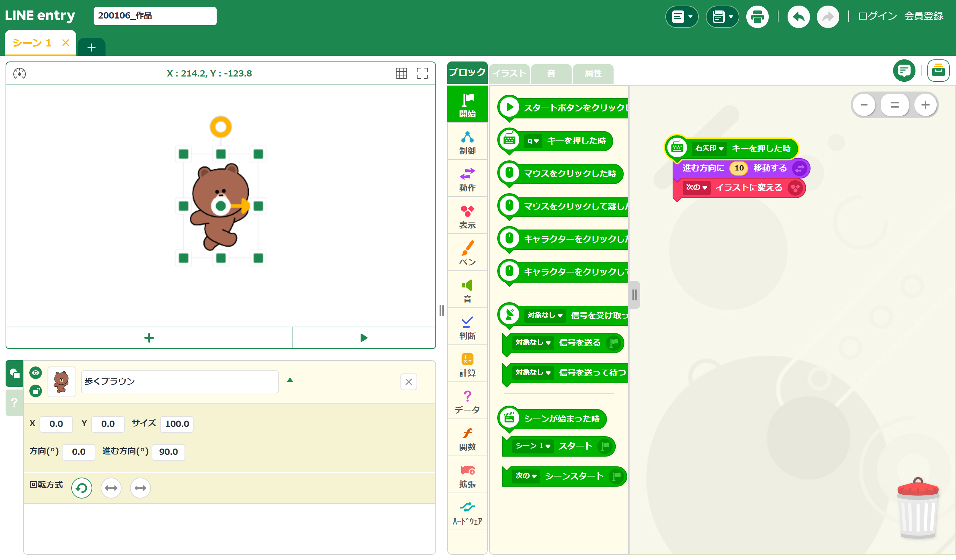The image size is (956, 560).
Task: Enter fullscreen stage view icon
Action: pyautogui.click(x=422, y=73)
